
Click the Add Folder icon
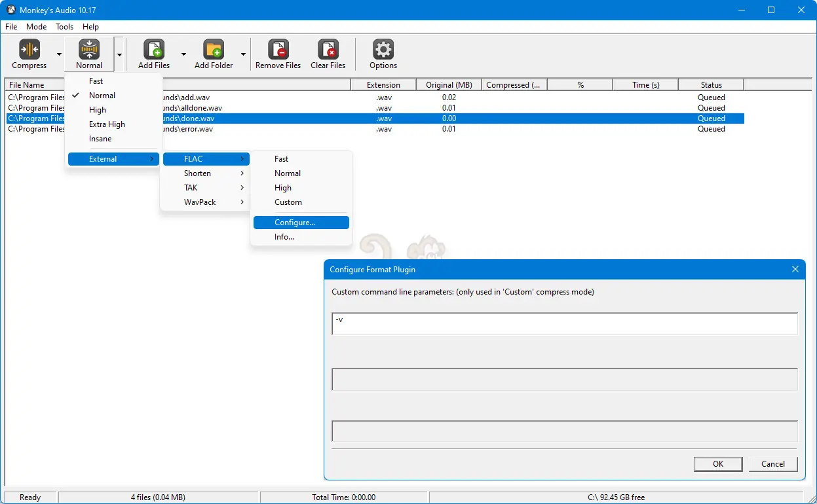click(214, 50)
